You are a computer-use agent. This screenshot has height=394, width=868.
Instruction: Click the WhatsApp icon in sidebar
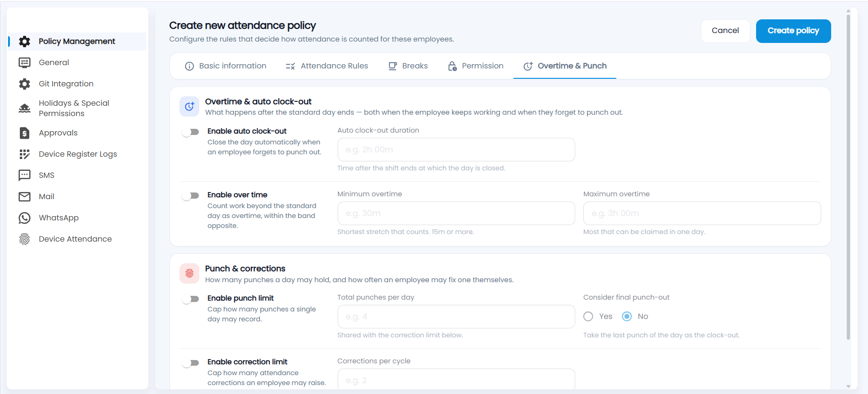(x=25, y=218)
